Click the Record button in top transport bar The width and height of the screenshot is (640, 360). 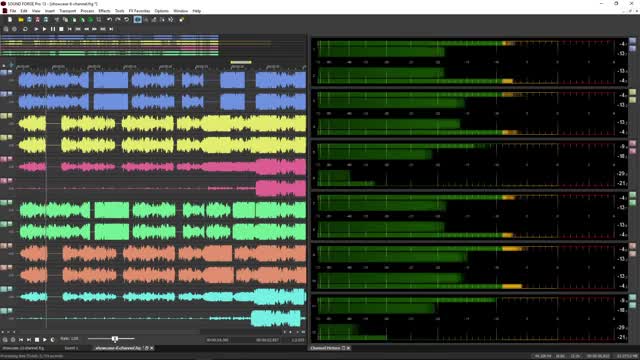[14, 29]
